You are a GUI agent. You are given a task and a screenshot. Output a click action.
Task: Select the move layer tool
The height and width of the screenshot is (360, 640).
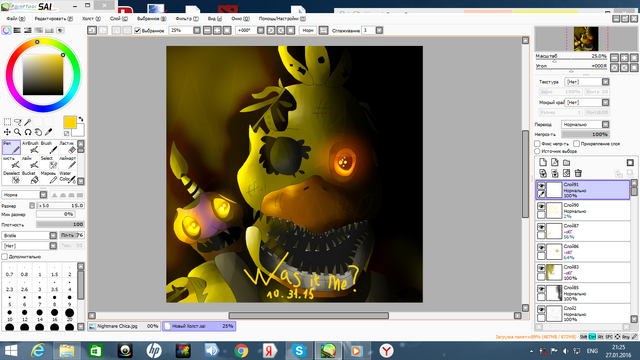[x=7, y=132]
